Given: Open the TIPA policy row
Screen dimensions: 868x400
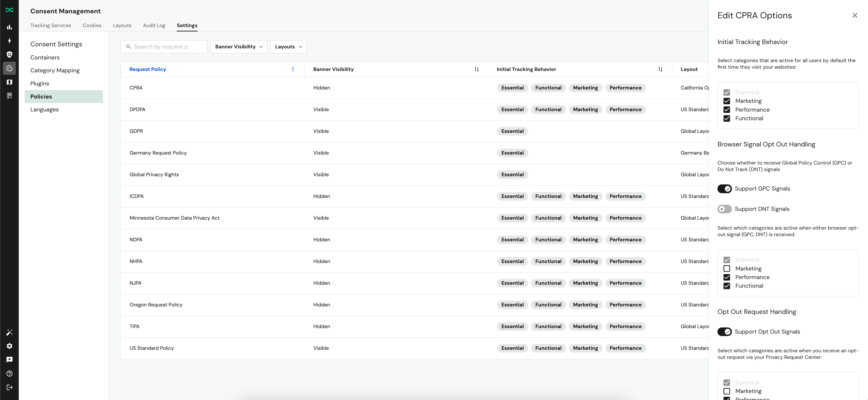Looking at the screenshot, I should (x=415, y=327).
